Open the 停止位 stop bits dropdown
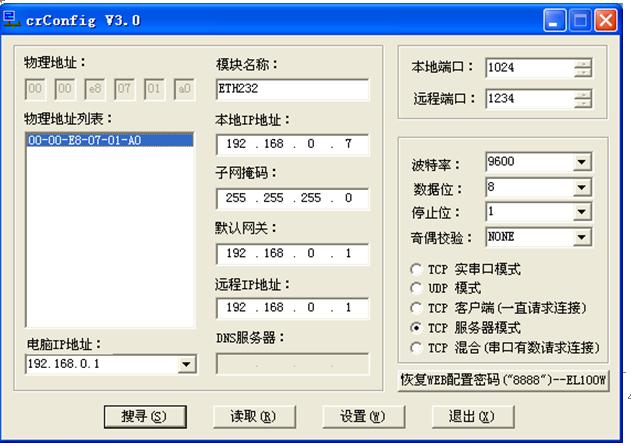Image resolution: width=631 pixels, height=446 pixels. [582, 212]
